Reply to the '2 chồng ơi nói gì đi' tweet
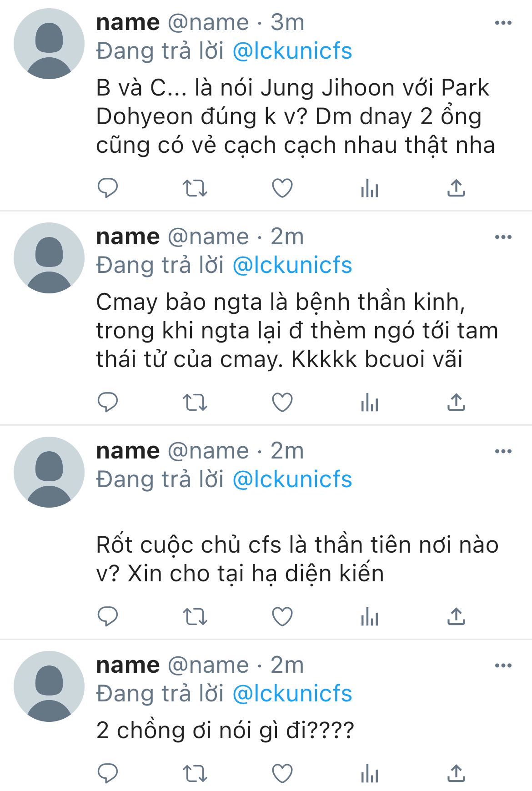The height and width of the screenshot is (791, 532). pos(108,773)
